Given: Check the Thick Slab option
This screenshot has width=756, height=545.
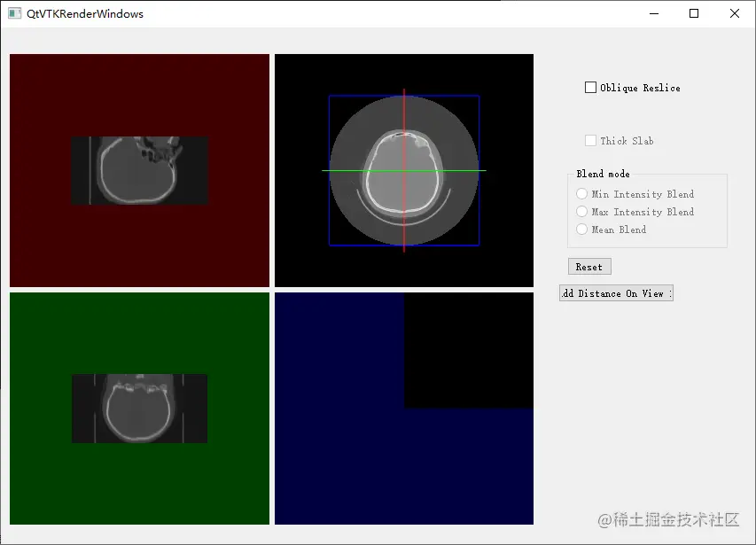Looking at the screenshot, I should coord(590,140).
